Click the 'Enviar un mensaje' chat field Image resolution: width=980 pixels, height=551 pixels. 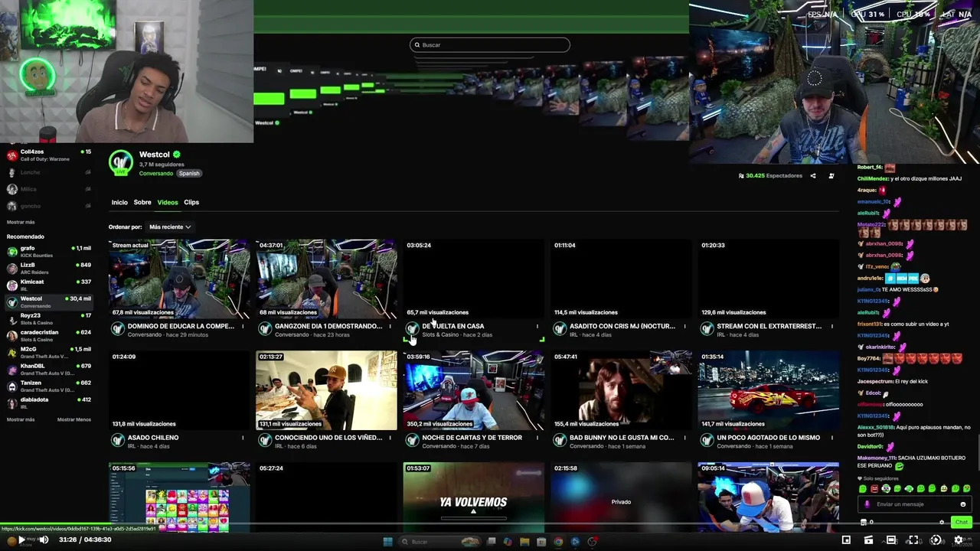(915, 504)
